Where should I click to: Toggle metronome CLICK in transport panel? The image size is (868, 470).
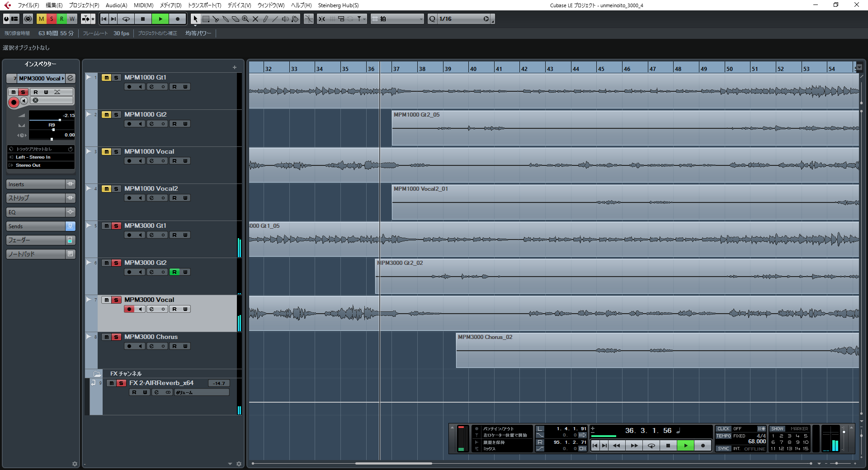tap(723, 429)
